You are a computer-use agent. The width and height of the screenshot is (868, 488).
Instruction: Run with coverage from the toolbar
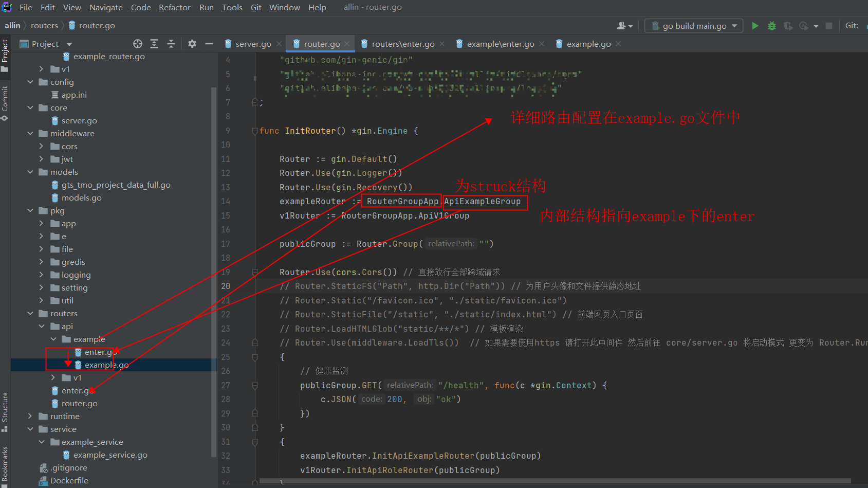pos(788,26)
